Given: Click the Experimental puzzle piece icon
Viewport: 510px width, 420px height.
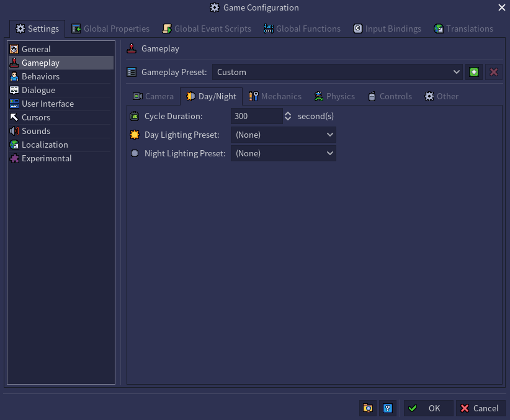Looking at the screenshot, I should tap(14, 158).
